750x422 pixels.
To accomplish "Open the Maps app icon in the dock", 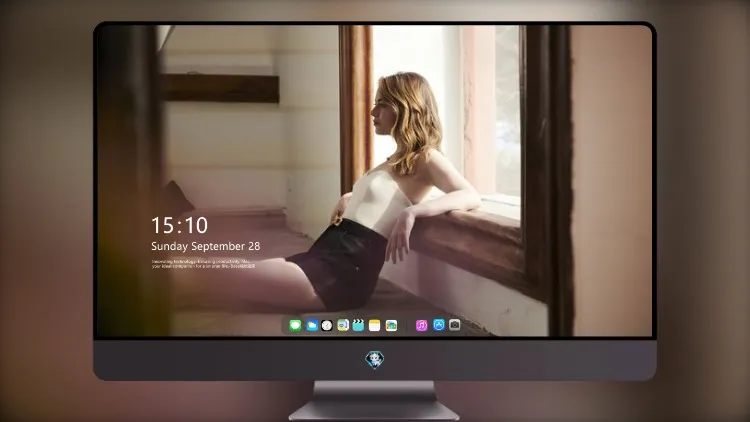I will point(343,325).
